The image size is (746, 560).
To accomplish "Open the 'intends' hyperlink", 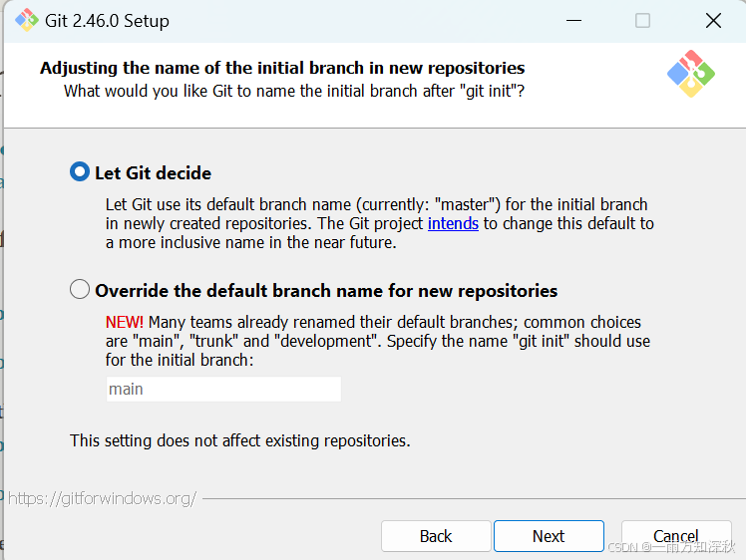I will (x=453, y=223).
